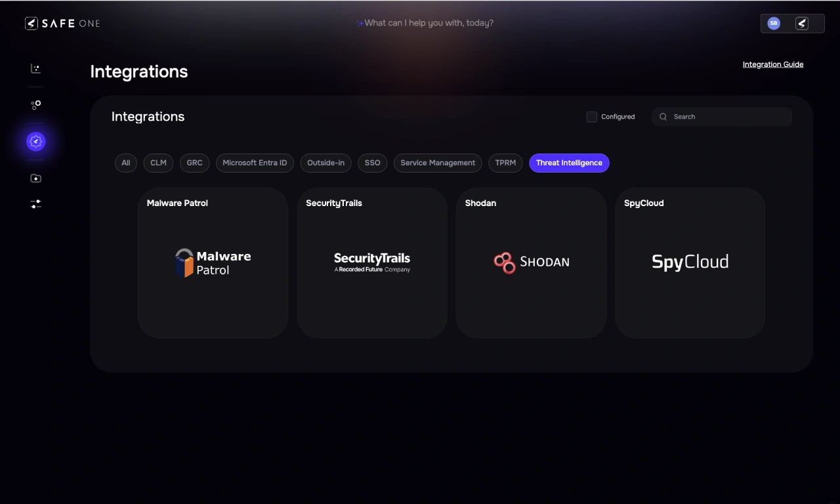
Task: Select the SSO filter tab
Action: click(x=373, y=163)
